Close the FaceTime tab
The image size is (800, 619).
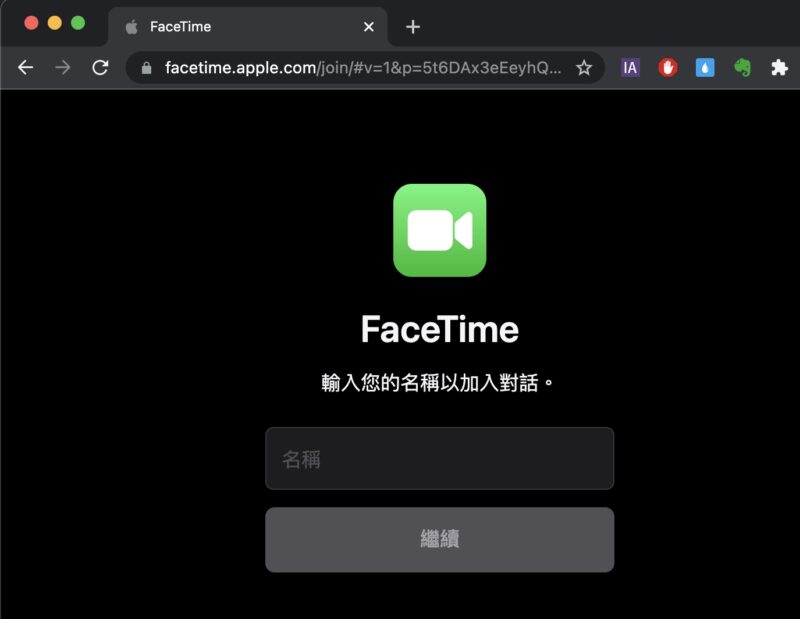(367, 27)
